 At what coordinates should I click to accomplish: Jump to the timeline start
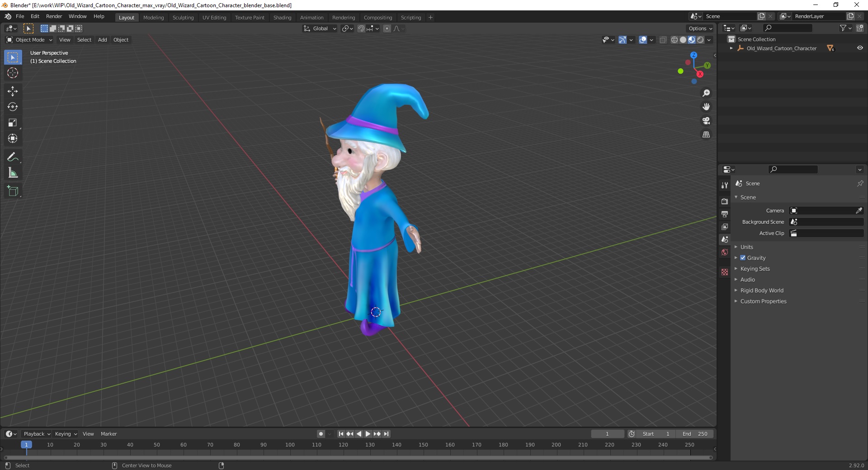click(341, 434)
